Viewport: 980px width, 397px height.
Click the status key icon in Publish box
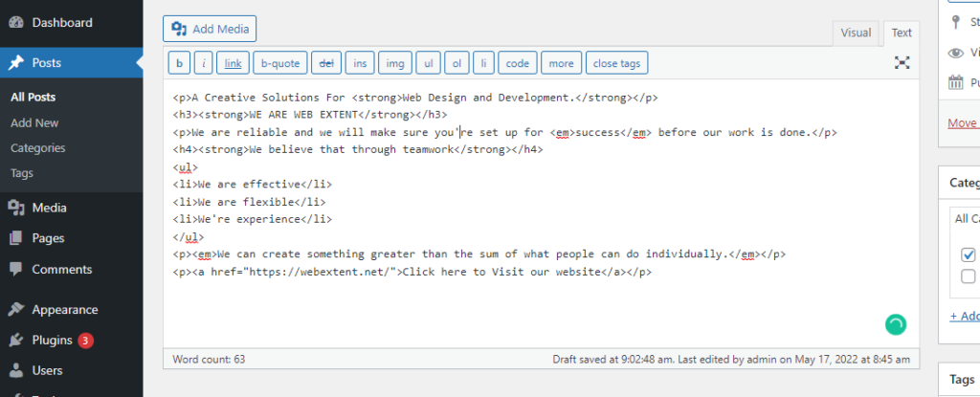pos(955,23)
